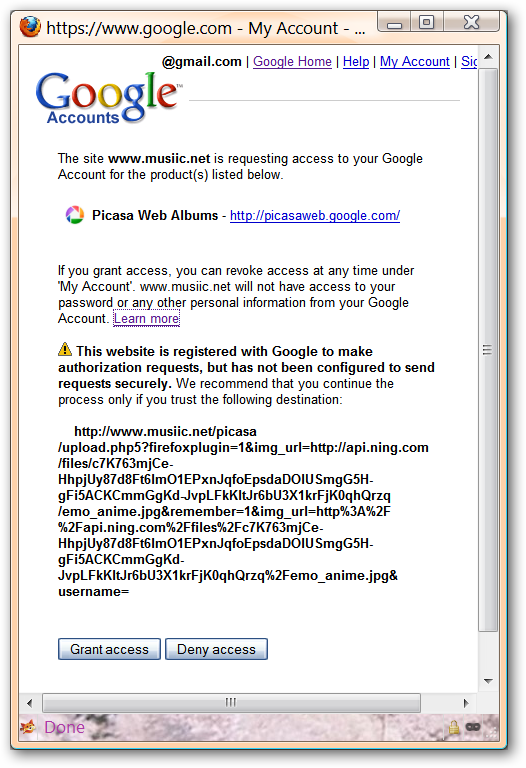Screen dimensions: 526x768
Task: Click the horizontal scrollbar thumb
Action: 231,703
